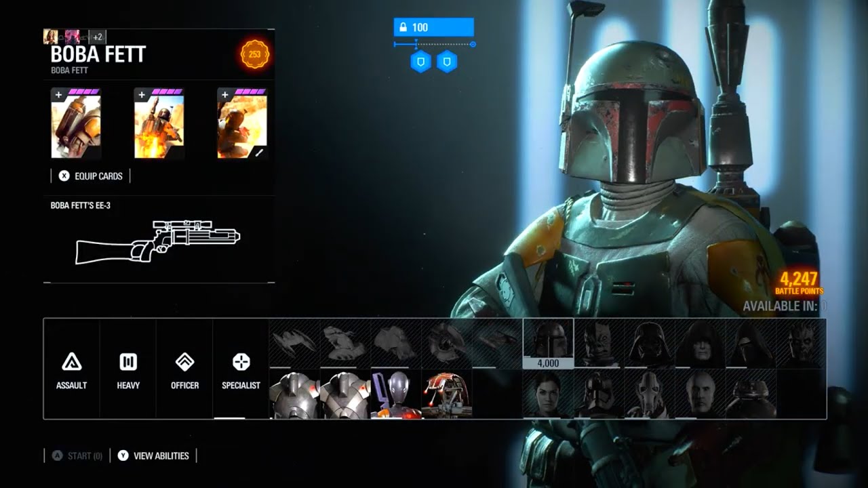Choose the Kylo Ren hero tile
Image resolution: width=868 pixels, height=488 pixels.
coord(751,344)
